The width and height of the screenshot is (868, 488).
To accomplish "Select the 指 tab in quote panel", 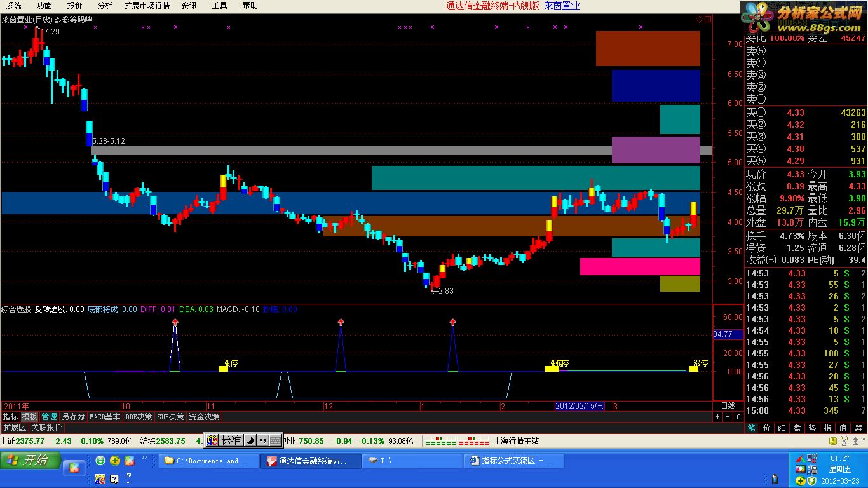I will pos(828,428).
